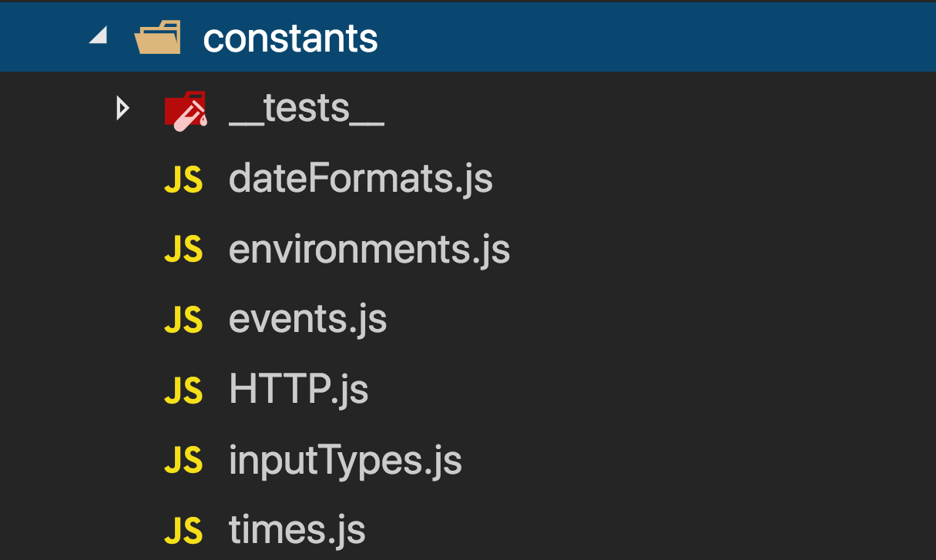Open the dateFormats.js file name
Image resolution: width=936 pixels, height=560 pixels.
coord(361,179)
